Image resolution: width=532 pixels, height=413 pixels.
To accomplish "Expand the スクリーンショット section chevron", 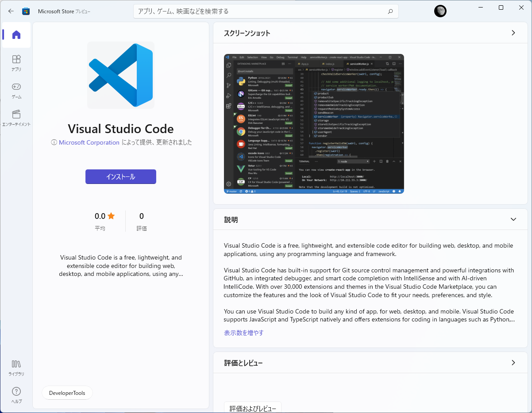I will pos(513,33).
